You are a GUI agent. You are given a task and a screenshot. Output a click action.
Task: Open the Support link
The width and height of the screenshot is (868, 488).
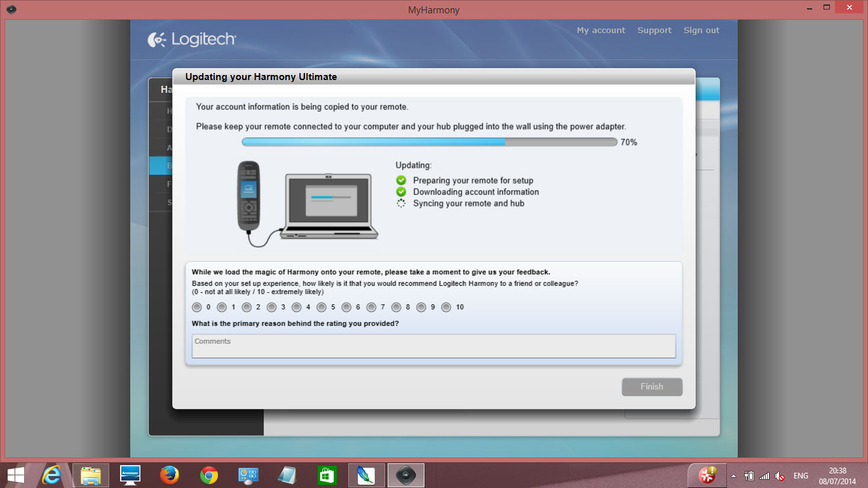pos(654,30)
